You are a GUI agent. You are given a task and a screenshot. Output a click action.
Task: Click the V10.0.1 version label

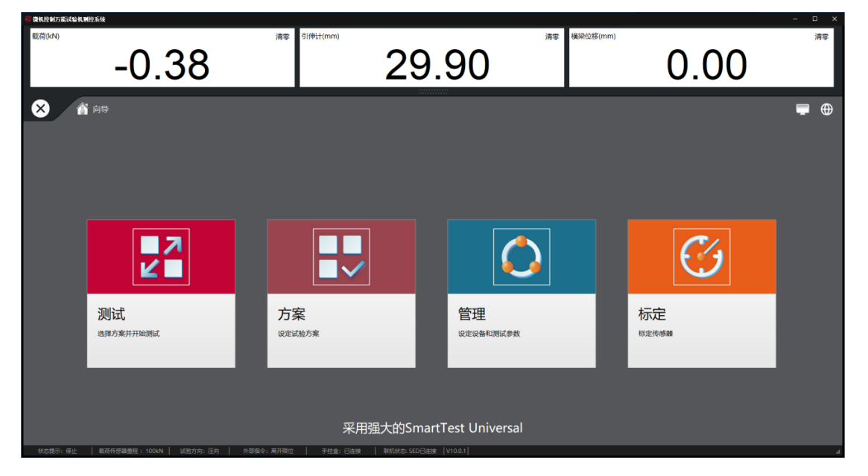point(457,451)
